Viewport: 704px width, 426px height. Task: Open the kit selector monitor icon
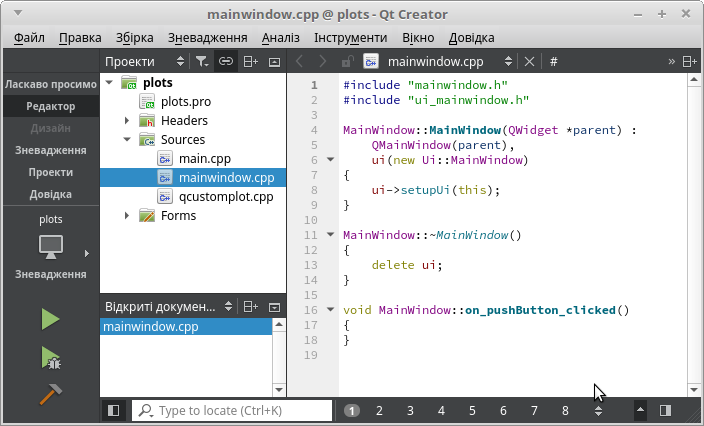[x=51, y=246]
